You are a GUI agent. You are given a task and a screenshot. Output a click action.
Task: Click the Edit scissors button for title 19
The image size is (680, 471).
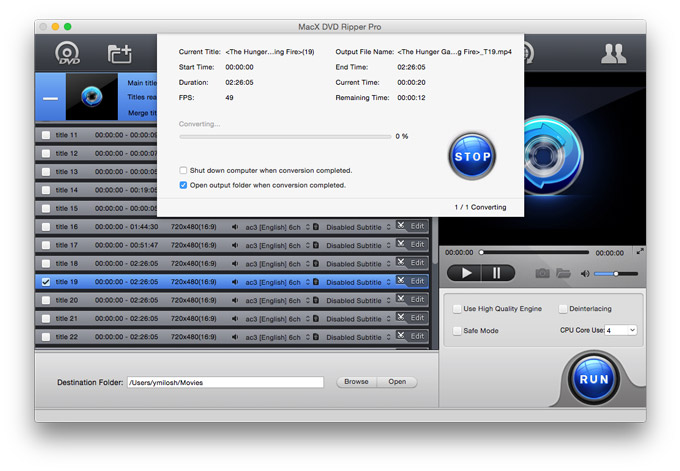coord(411,282)
